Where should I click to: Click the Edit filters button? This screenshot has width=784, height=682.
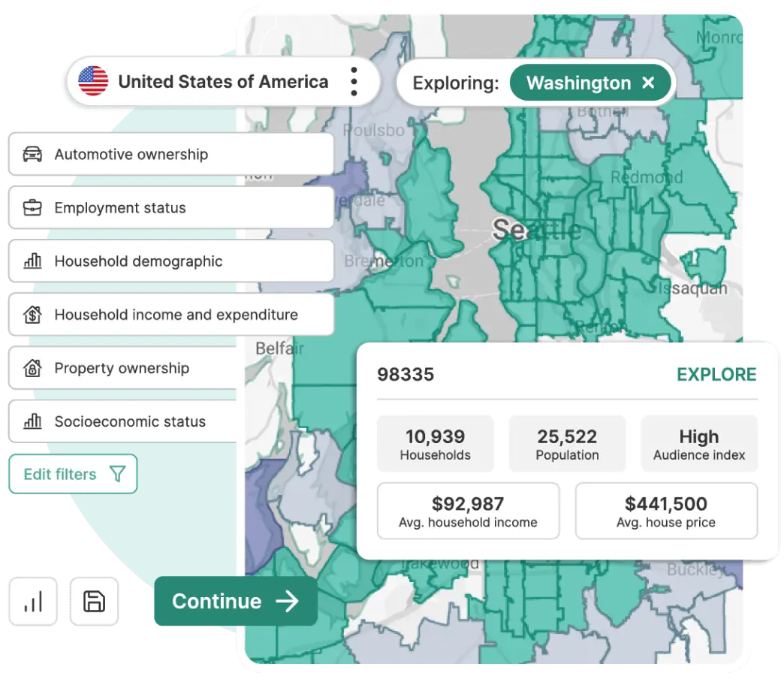(x=73, y=474)
